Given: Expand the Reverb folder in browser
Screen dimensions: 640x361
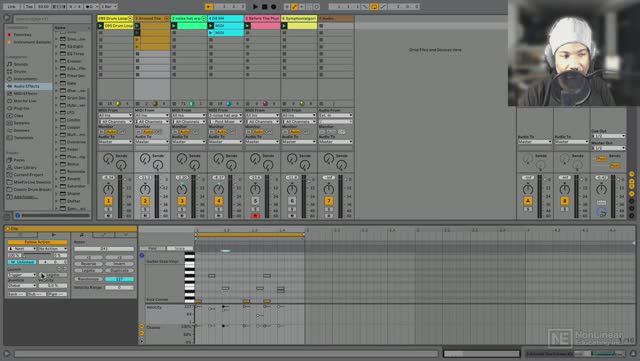Looking at the screenshot, I should point(56,179).
